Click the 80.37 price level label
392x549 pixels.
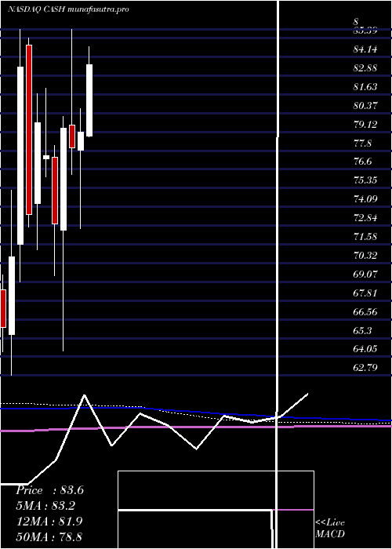365,105
